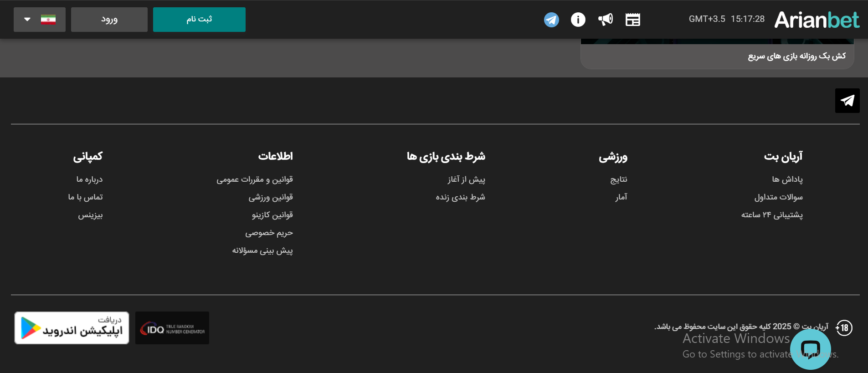Open پیش بینی مسؤلانه link
The width and height of the screenshot is (868, 373).
[262, 250]
